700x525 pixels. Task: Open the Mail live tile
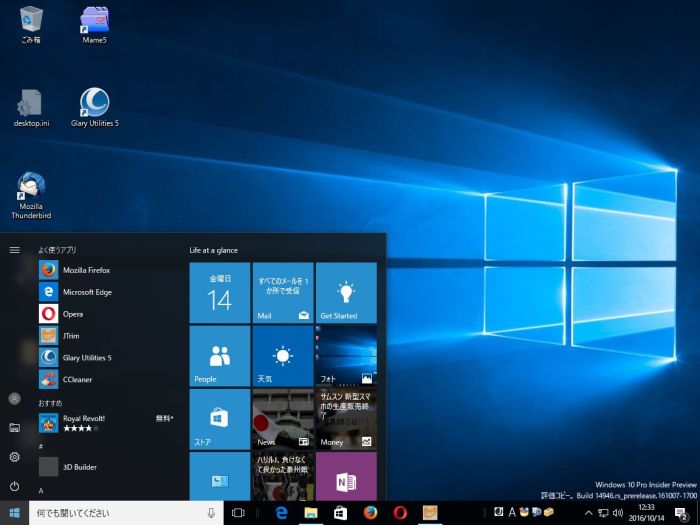pyautogui.click(x=283, y=293)
